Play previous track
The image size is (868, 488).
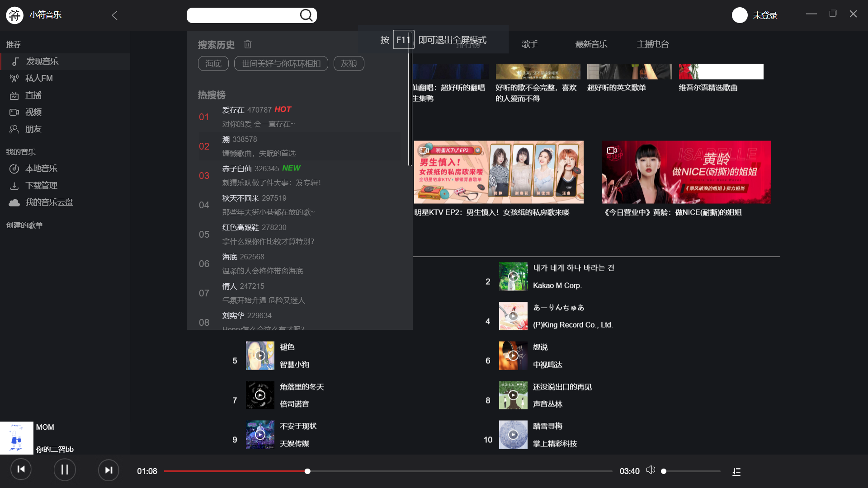click(x=21, y=469)
